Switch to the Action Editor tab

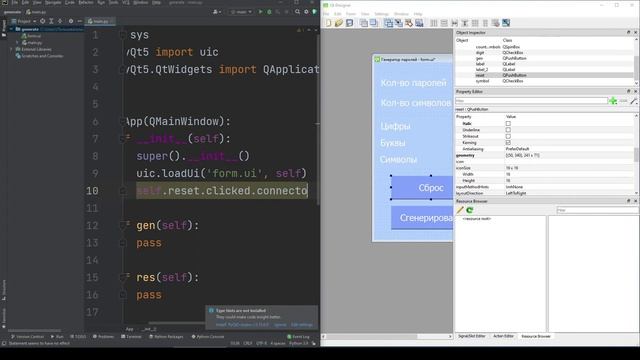point(503,336)
